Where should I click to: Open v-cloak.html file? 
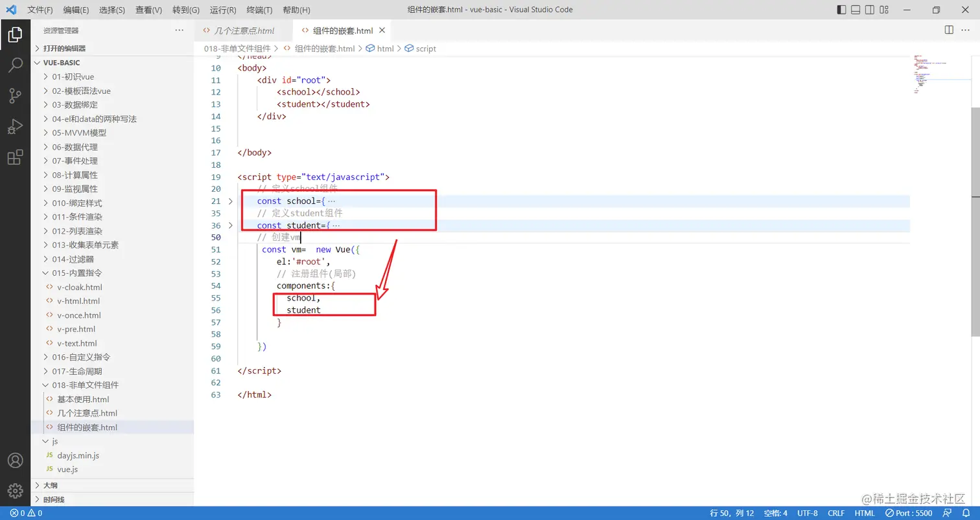point(113,288)
